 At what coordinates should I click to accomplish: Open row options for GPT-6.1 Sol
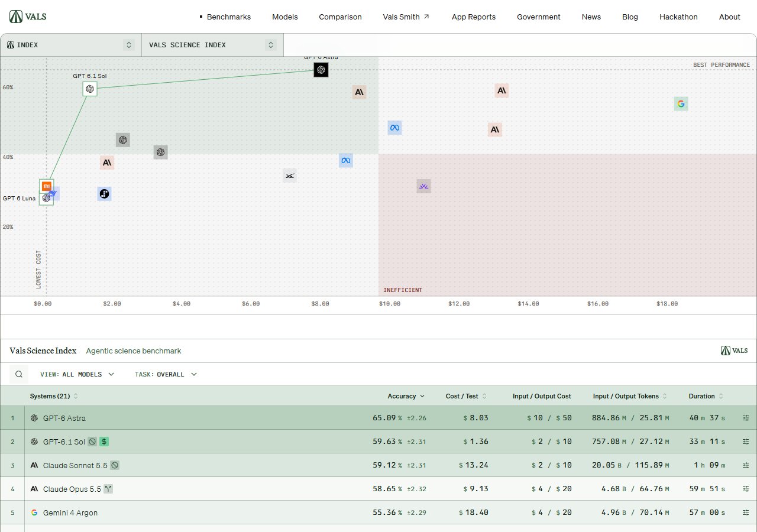click(x=746, y=442)
